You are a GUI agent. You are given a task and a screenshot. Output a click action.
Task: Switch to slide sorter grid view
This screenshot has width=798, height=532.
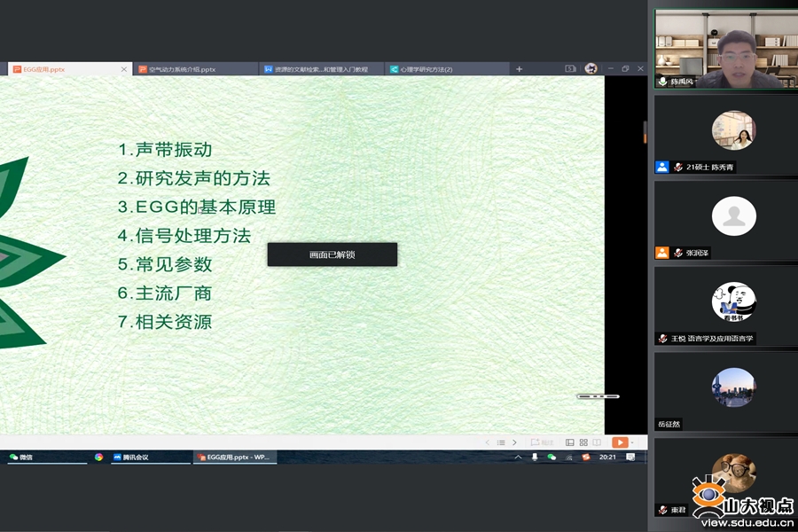coord(583,442)
